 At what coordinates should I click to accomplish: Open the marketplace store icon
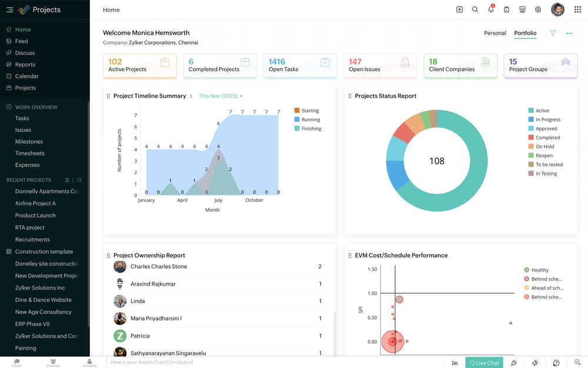[522, 10]
